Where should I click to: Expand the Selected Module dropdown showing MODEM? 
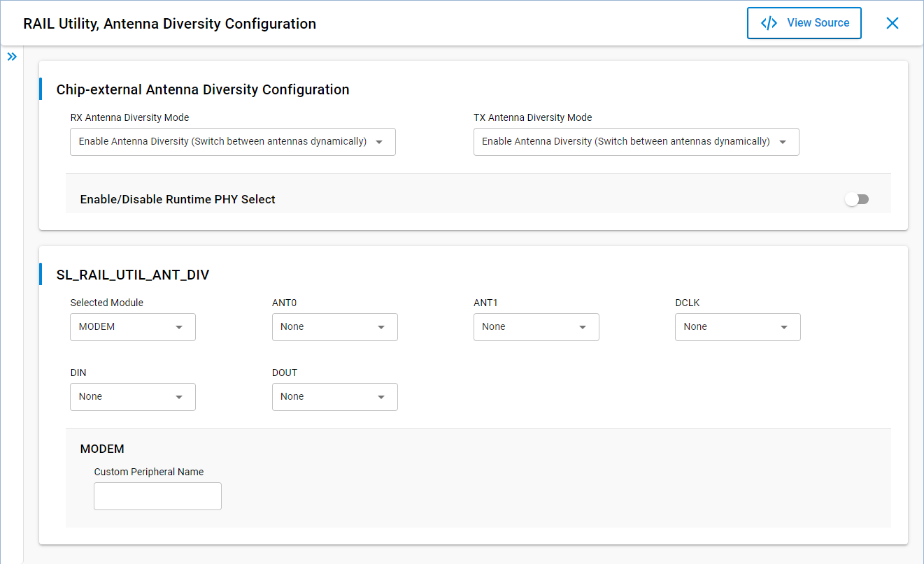click(132, 327)
